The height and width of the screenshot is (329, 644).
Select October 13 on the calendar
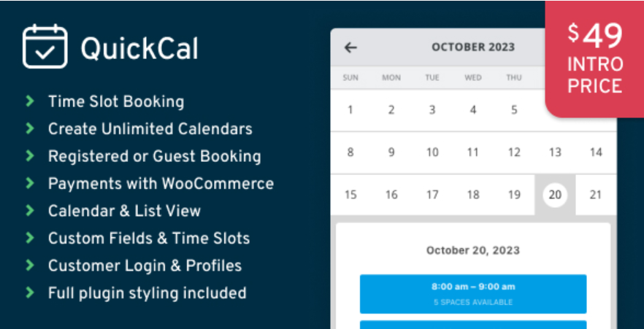click(555, 152)
